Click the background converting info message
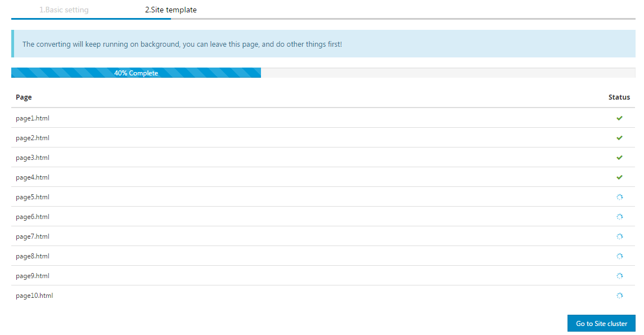 (x=323, y=43)
